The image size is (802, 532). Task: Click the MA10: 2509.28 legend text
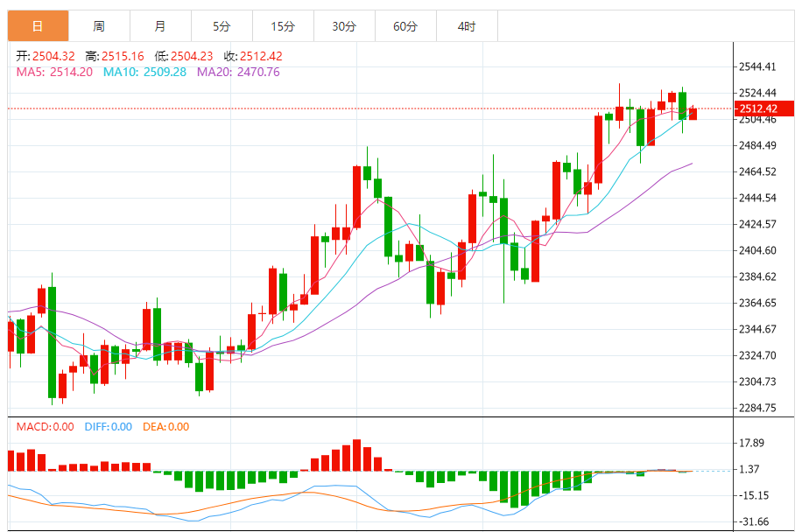click(x=144, y=72)
